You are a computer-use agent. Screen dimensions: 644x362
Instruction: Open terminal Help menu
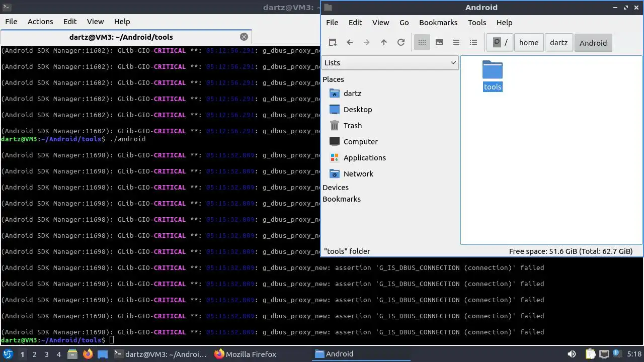point(122,22)
